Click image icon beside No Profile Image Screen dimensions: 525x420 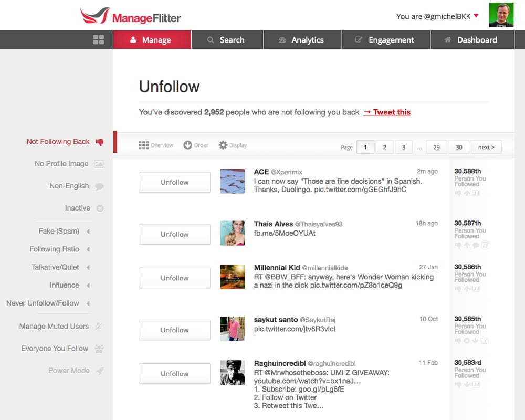[x=99, y=164]
